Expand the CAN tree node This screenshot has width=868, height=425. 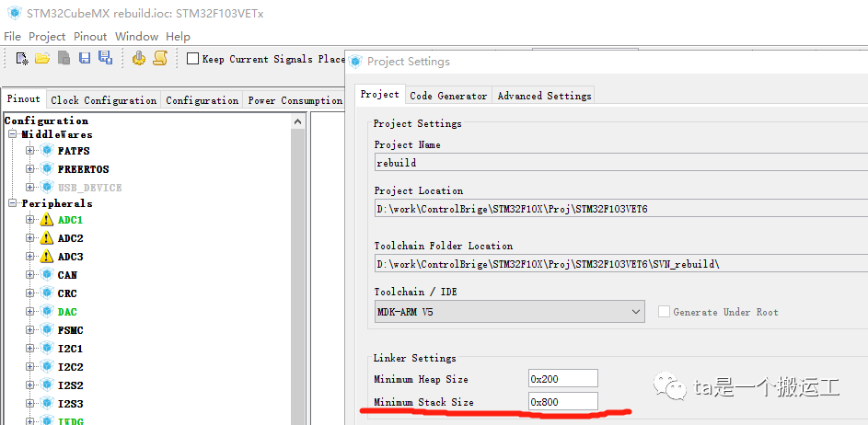29,274
